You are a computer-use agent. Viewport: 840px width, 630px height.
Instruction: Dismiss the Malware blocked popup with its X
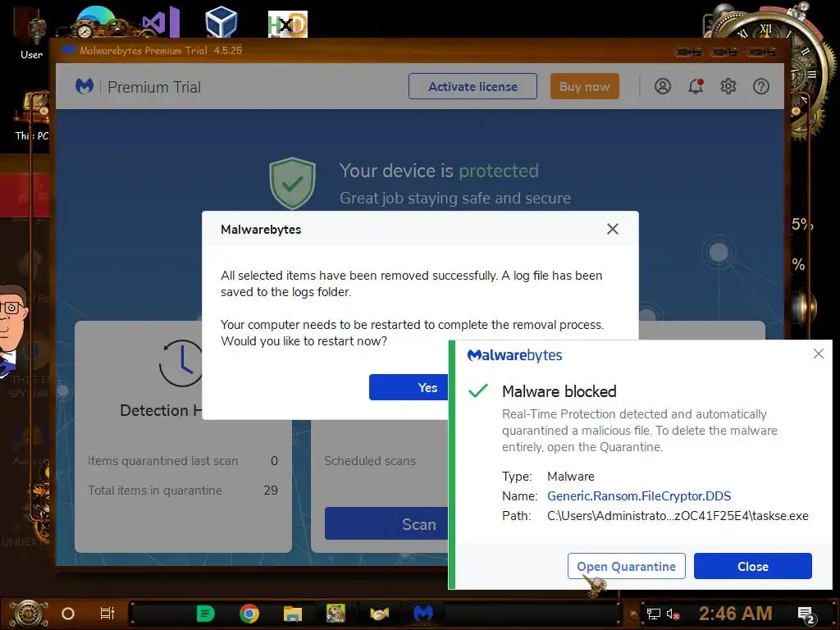[x=818, y=354]
